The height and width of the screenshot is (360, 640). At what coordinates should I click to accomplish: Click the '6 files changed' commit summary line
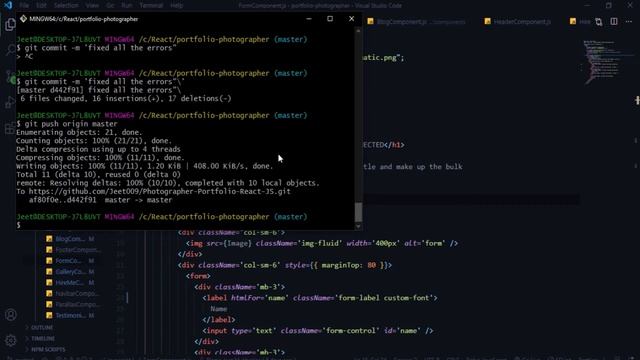coord(125,98)
